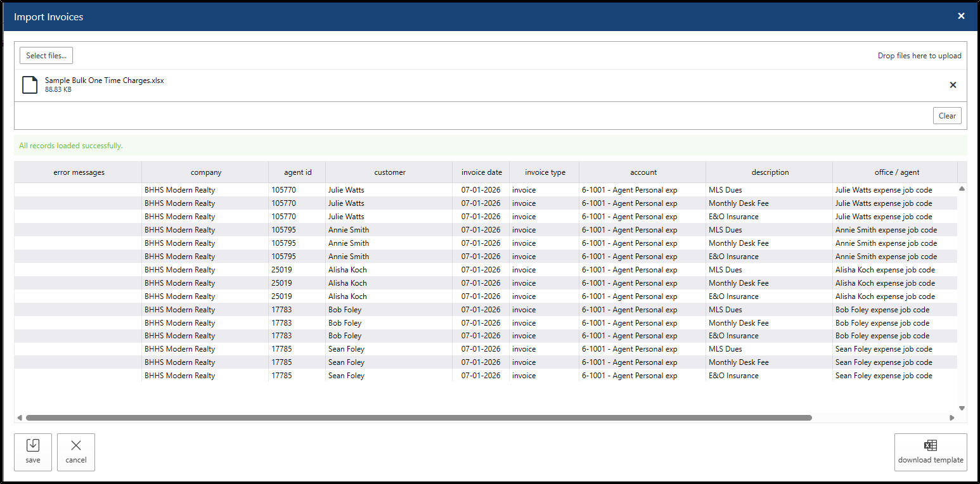Click the document icon beside the uploaded file name
The height and width of the screenshot is (484, 980).
coord(30,85)
